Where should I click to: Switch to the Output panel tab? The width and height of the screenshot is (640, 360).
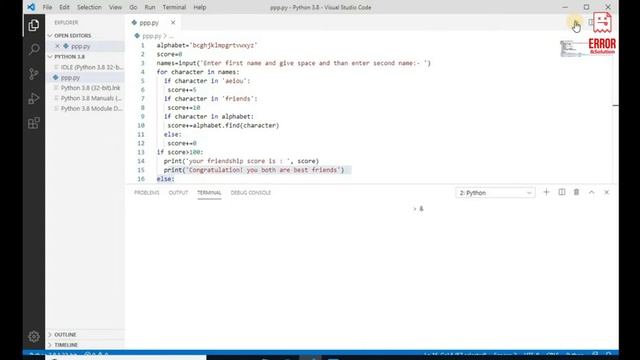click(178, 193)
